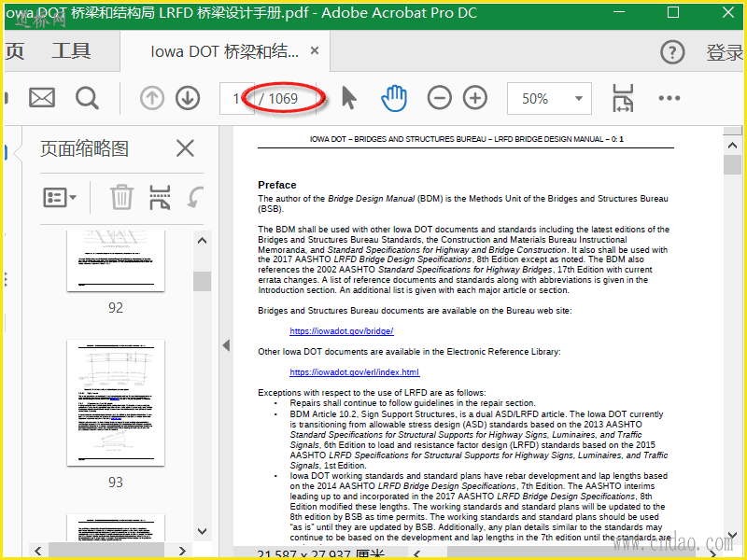This screenshot has width=747, height=560.
Task: Zoom in with the plus button
Action: tap(475, 98)
